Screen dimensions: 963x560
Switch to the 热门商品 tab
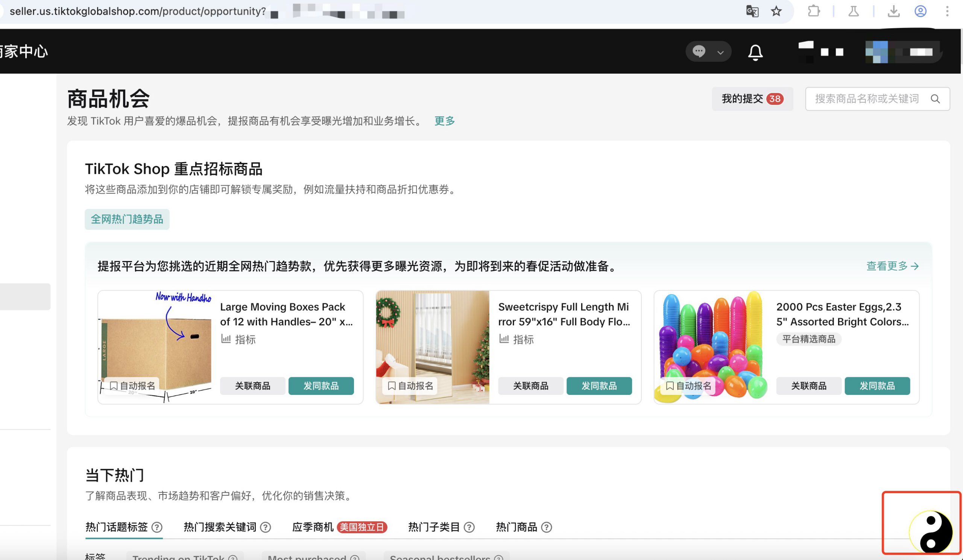[516, 527]
